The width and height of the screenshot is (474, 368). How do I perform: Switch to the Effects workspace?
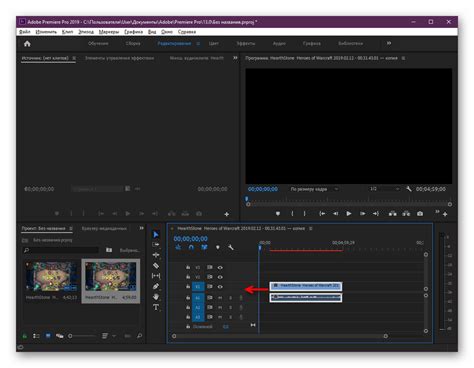[245, 43]
